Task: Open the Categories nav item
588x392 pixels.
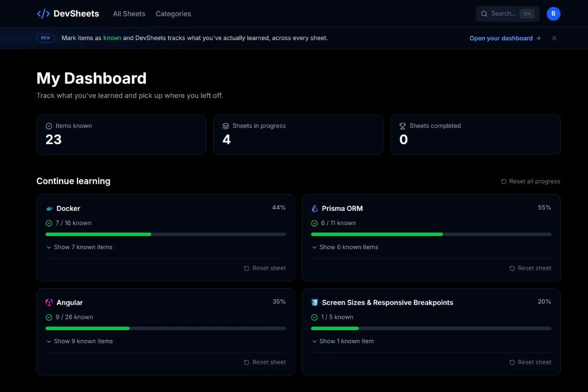Action: point(173,14)
